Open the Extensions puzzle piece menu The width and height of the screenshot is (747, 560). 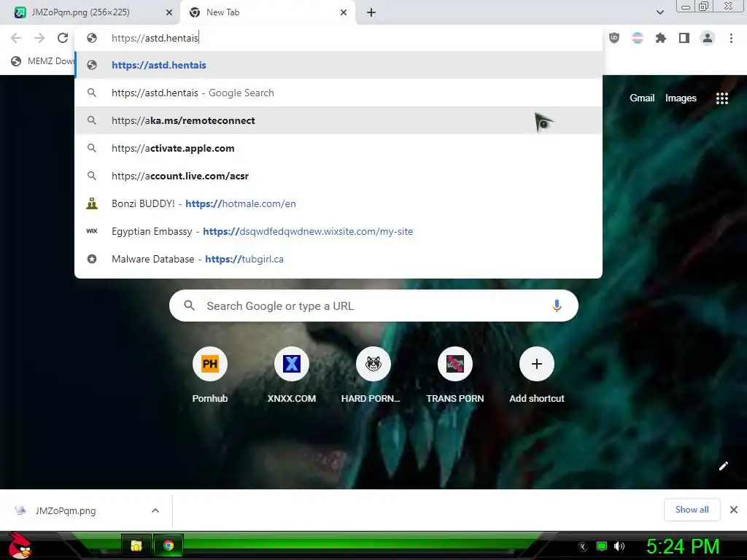(661, 38)
